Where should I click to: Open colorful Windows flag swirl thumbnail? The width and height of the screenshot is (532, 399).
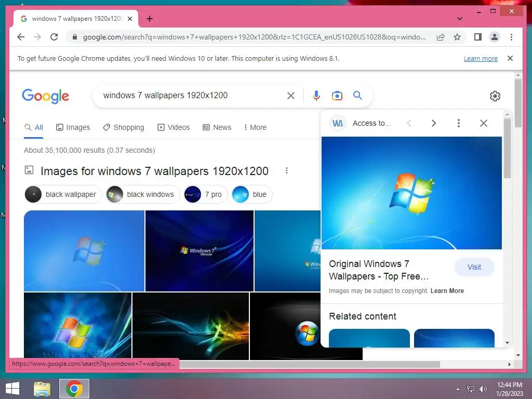click(78, 326)
